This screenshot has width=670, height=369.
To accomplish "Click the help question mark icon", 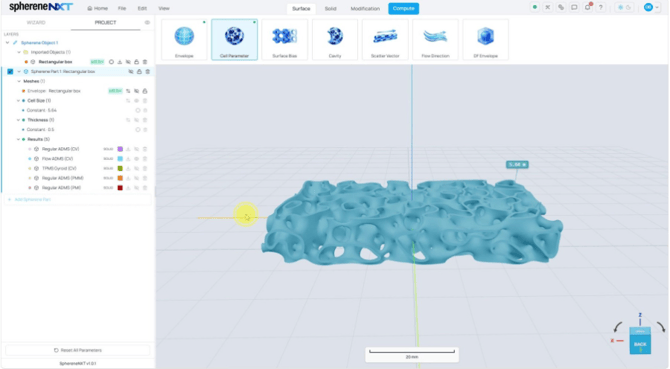I will (x=601, y=8).
